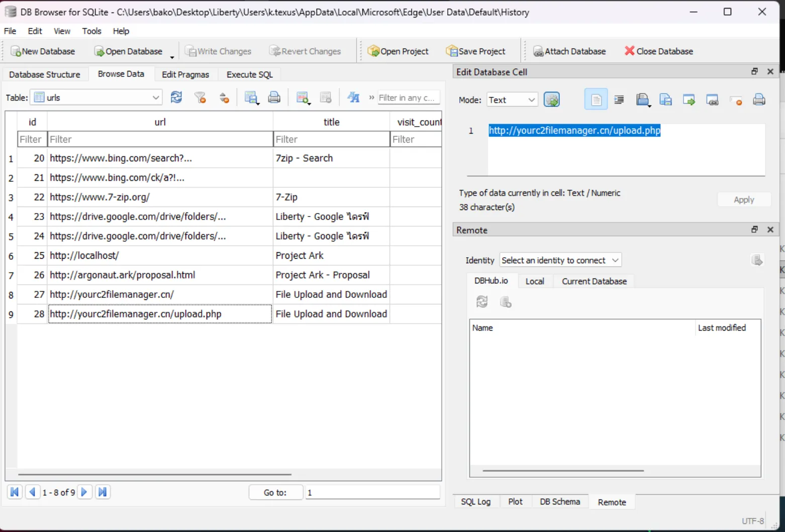Select the DBHub.io tab
Image resolution: width=785 pixels, height=532 pixels.
[x=491, y=281]
